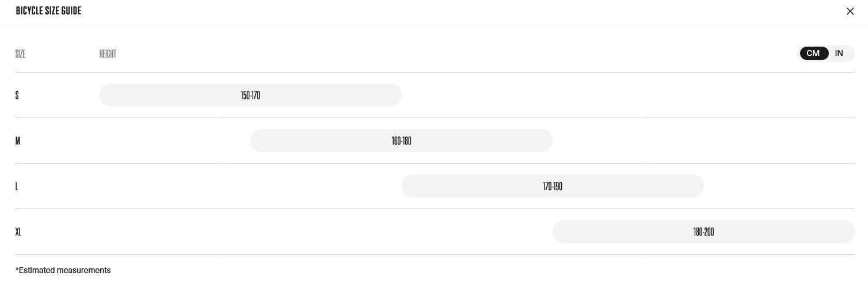The image size is (868, 307).
Task: Click the divider between S and M rows
Action: [435, 118]
